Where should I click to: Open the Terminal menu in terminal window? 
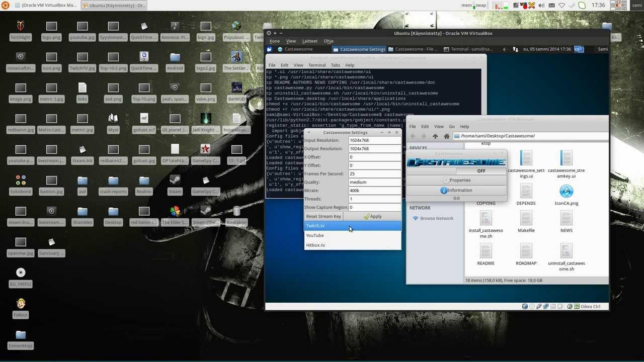317,65
